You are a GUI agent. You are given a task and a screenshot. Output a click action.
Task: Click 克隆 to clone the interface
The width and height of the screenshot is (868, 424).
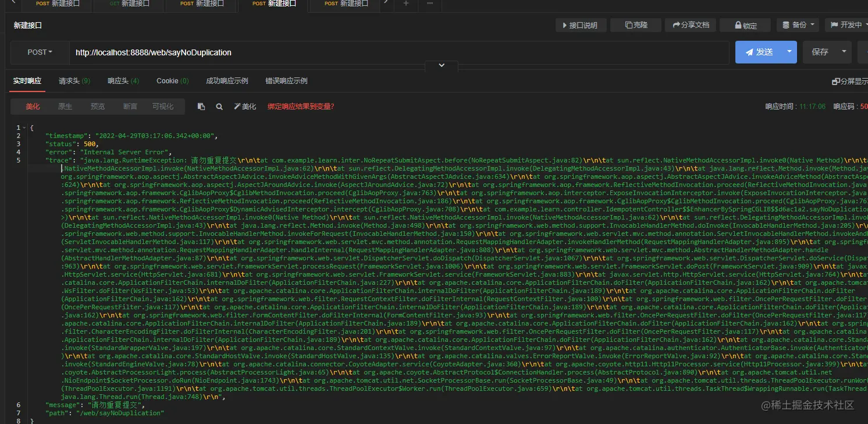tap(636, 25)
